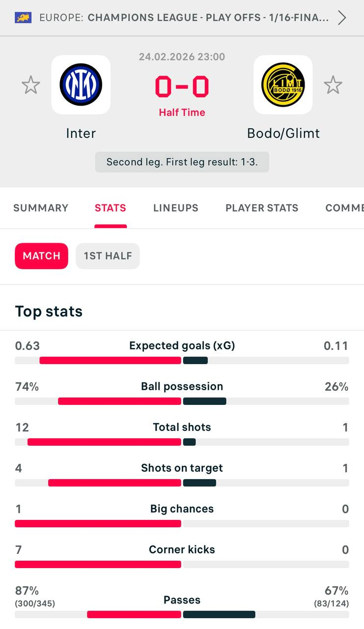Open the Lineups tab
This screenshot has height=629, width=364.
coord(176,208)
